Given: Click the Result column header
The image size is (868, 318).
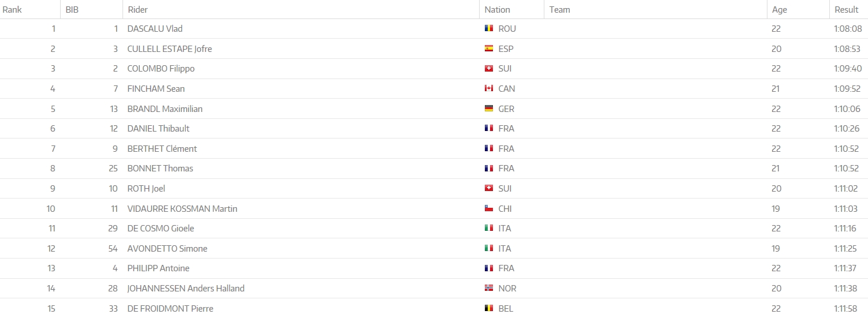Looking at the screenshot, I should click(847, 9).
